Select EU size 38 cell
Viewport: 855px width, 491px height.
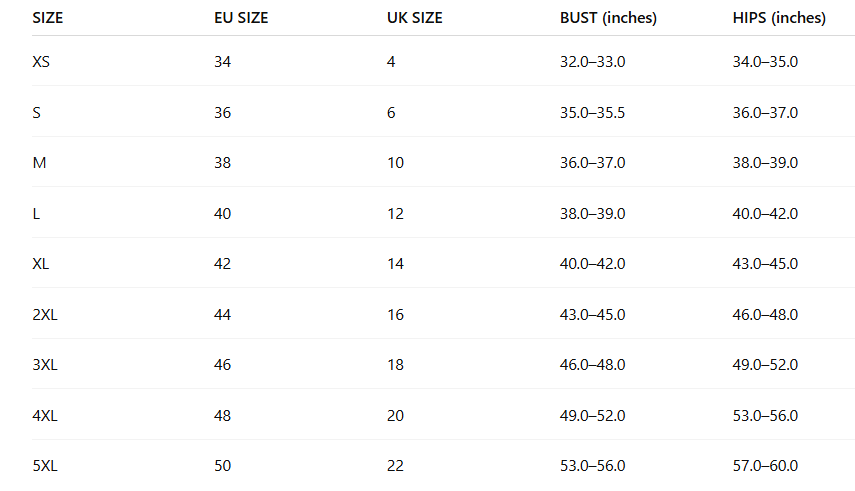[222, 163]
